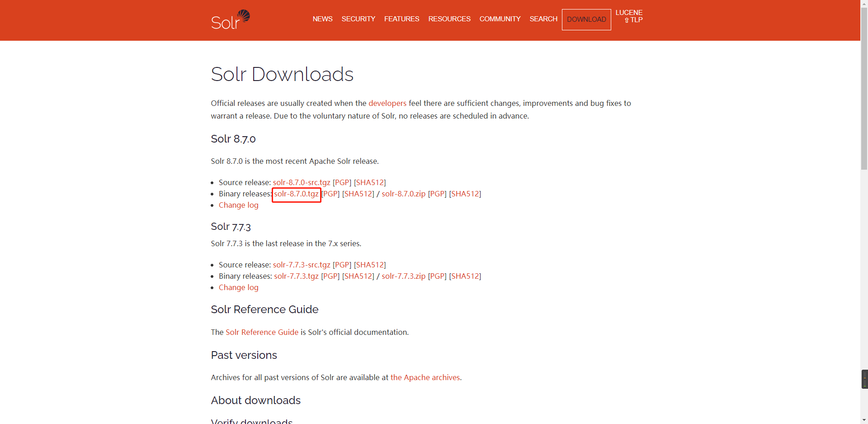Image resolution: width=868 pixels, height=424 pixels.
Task: Open PGP signature for solr-7.7.3.zip
Action: coord(437,276)
